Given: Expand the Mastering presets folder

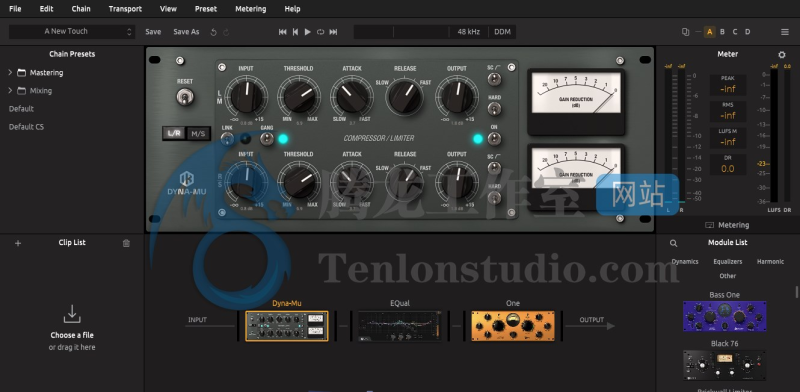Looking at the screenshot, I should coord(10,72).
